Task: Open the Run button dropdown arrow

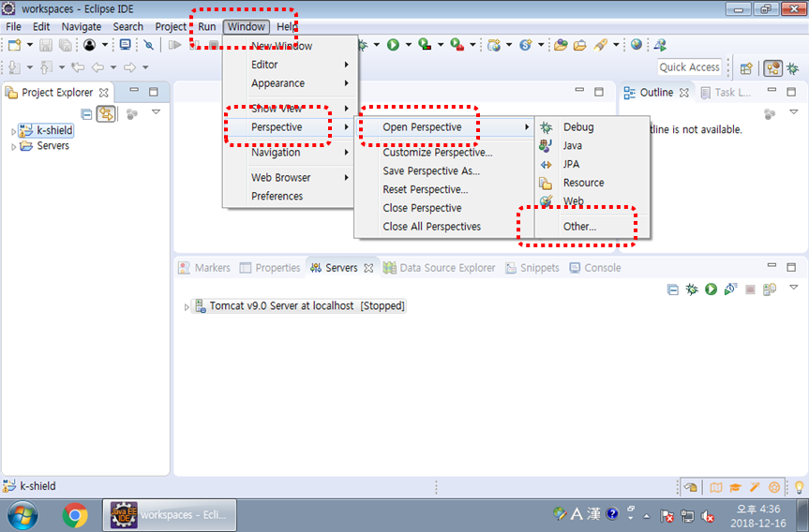Action: (x=409, y=45)
